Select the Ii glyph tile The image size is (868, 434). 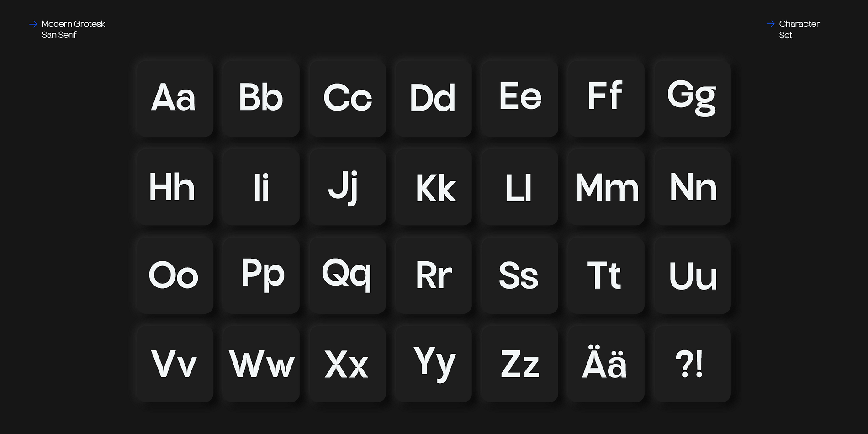[261, 187]
